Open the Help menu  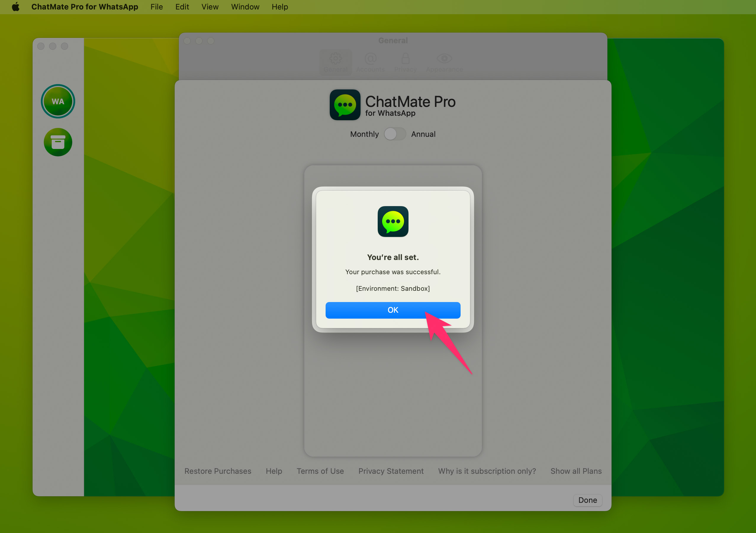(279, 7)
